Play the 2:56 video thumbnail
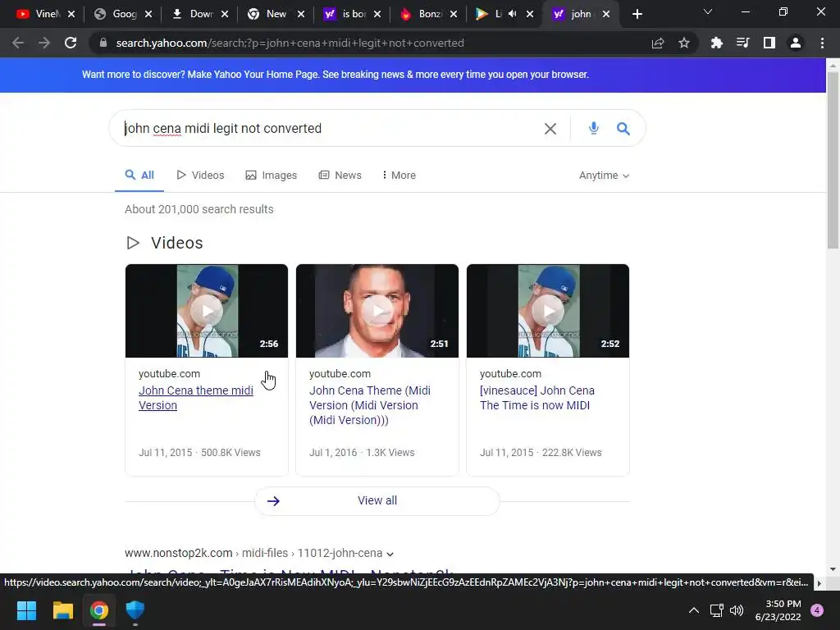 [x=206, y=311]
